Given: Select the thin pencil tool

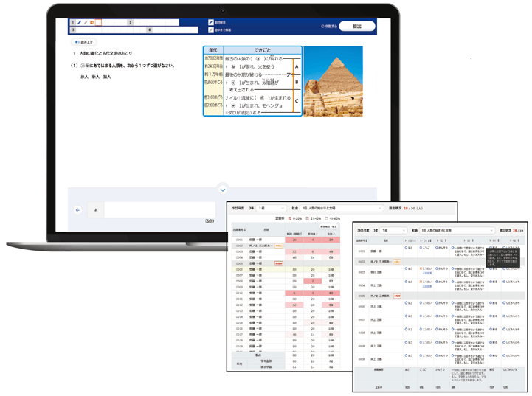Looking at the screenshot, I should tap(86, 23).
